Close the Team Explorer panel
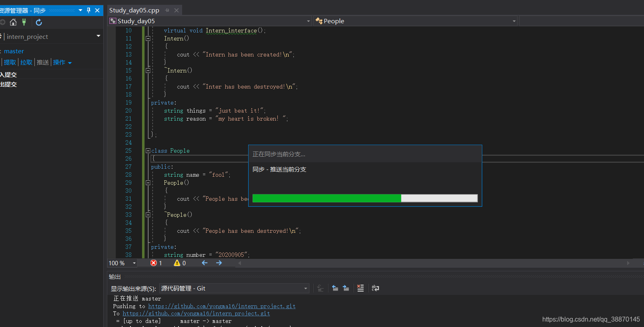644x327 pixels. tap(97, 10)
